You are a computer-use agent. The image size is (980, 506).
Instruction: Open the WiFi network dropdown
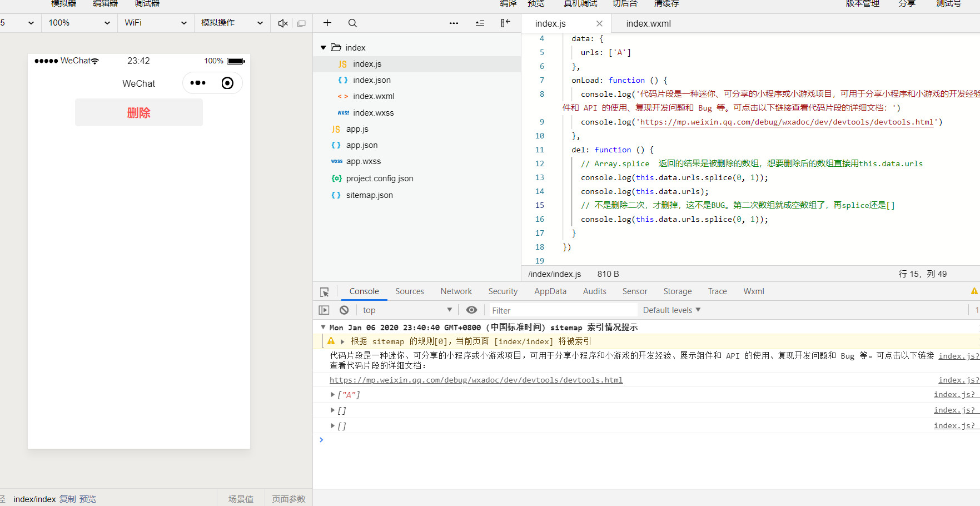coord(156,23)
